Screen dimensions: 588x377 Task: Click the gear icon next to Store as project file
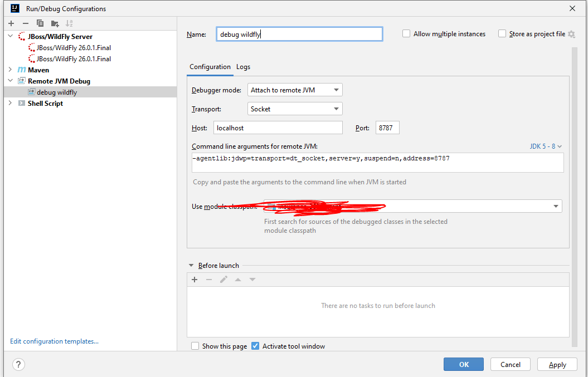tap(571, 33)
